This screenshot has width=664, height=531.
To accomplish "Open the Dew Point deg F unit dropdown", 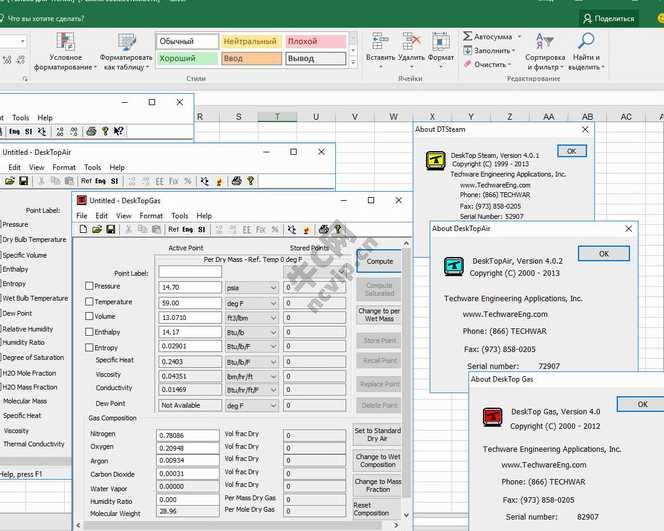I will (x=273, y=405).
